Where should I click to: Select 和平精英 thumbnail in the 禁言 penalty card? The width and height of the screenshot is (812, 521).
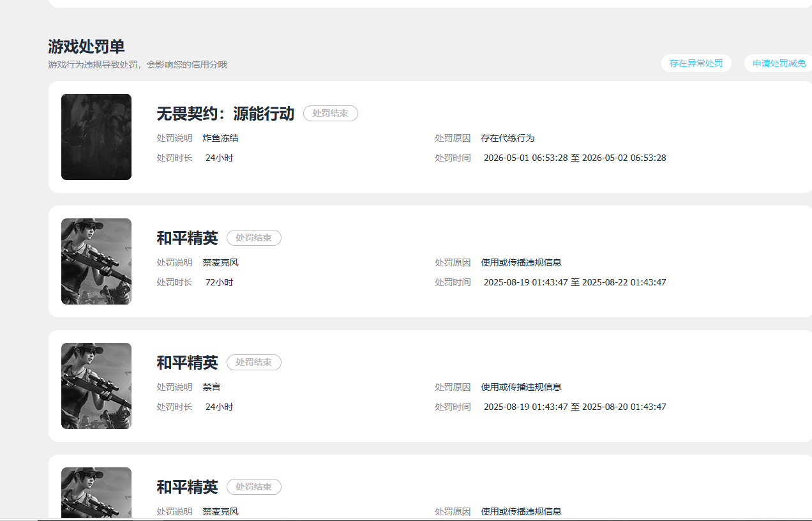pos(96,386)
